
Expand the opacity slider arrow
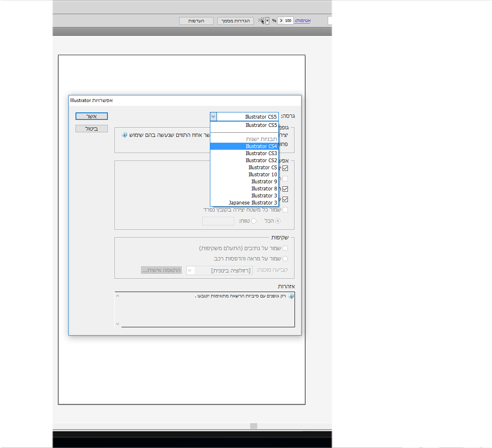(281, 21)
